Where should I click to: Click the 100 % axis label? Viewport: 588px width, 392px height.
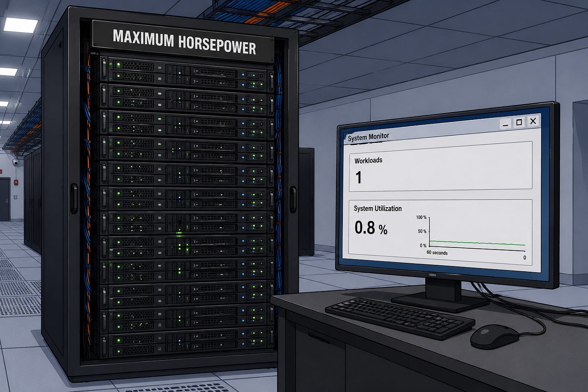(x=421, y=217)
